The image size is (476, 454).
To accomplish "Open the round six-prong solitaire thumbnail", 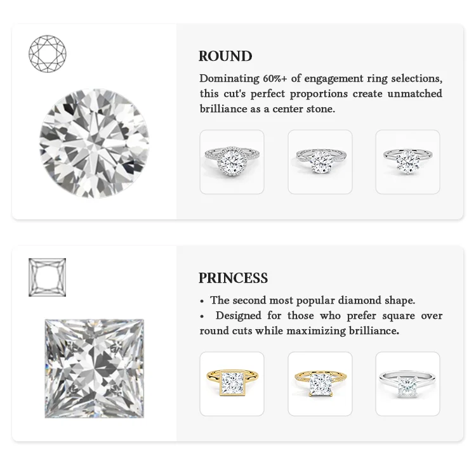I will tap(407, 162).
